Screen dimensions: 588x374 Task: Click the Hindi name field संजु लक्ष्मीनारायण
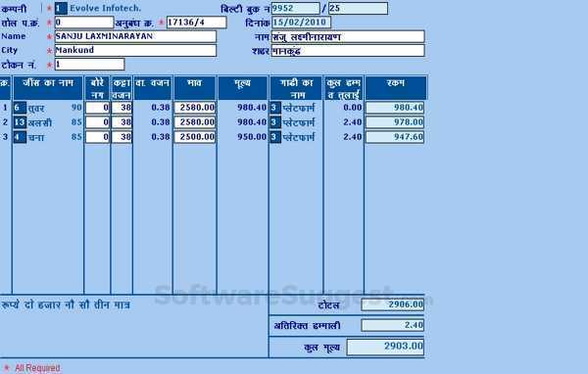click(x=348, y=37)
